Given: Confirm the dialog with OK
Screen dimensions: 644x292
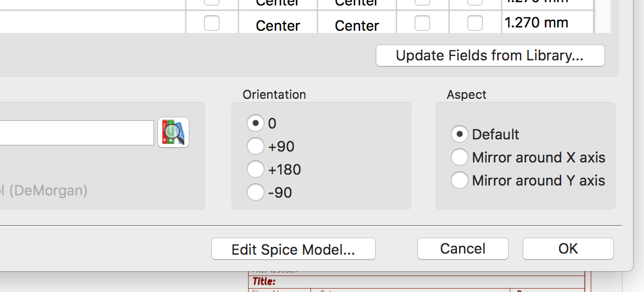Looking at the screenshot, I should point(568,249).
